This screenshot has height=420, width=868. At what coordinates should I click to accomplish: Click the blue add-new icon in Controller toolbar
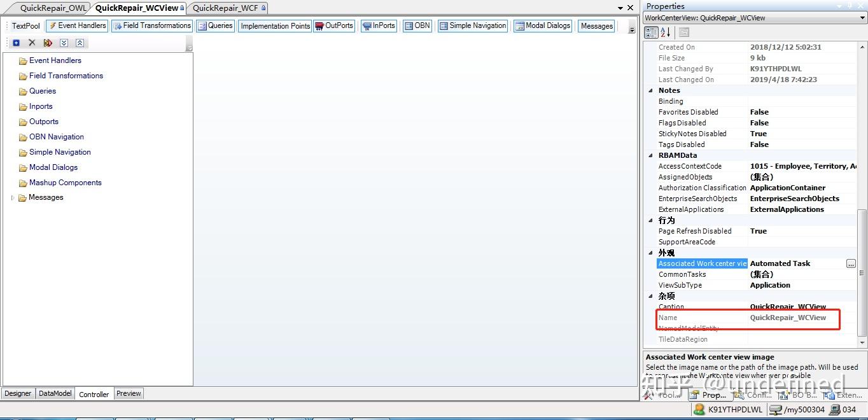17,43
